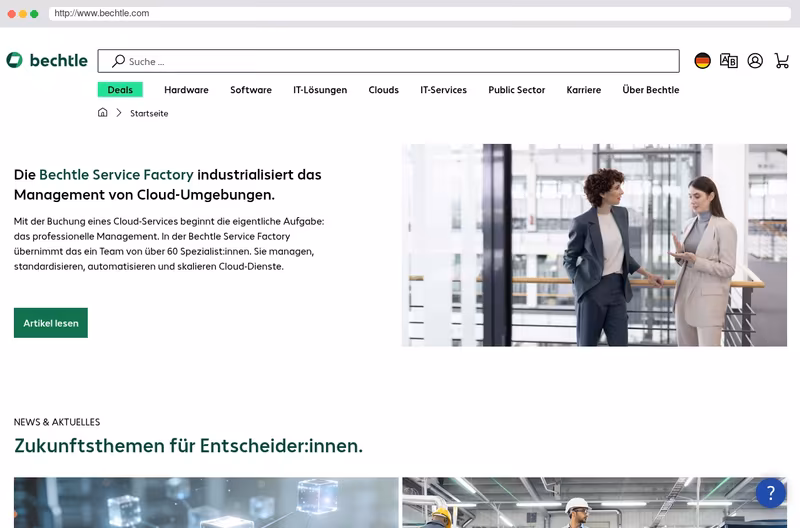Click the two businesswomen hero image
The height and width of the screenshot is (528, 800).
tap(594, 245)
